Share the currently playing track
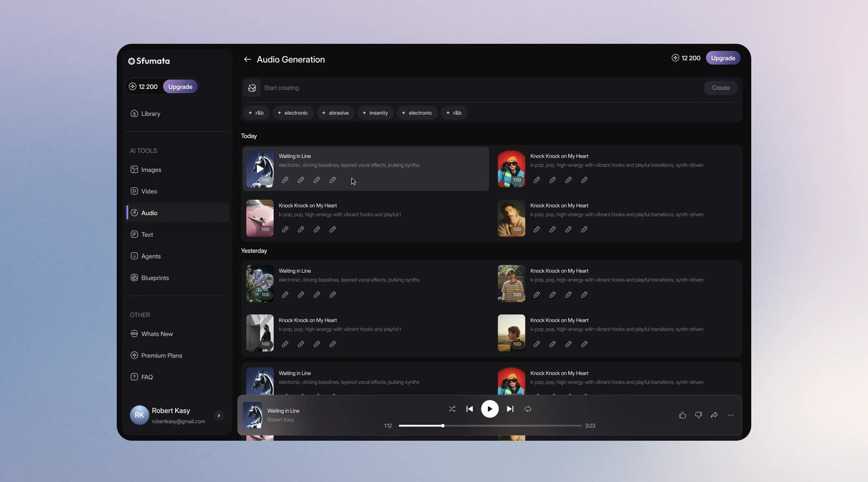This screenshot has height=482, width=868. [x=714, y=415]
